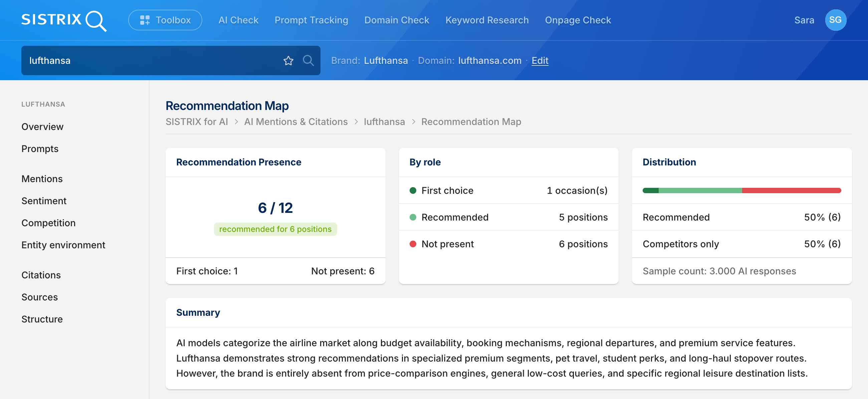Open Entity environment in the sidebar
The height and width of the screenshot is (399, 868).
click(63, 245)
